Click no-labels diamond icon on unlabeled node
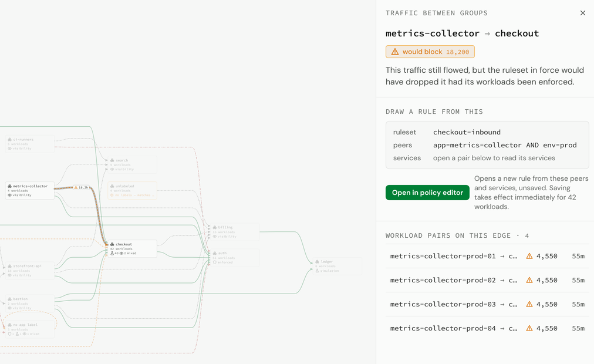This screenshot has height=364, width=594. [x=112, y=195]
